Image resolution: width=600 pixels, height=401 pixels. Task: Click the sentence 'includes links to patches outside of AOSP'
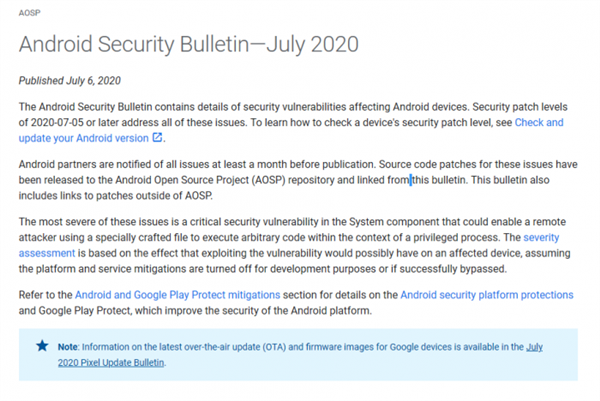coord(115,196)
